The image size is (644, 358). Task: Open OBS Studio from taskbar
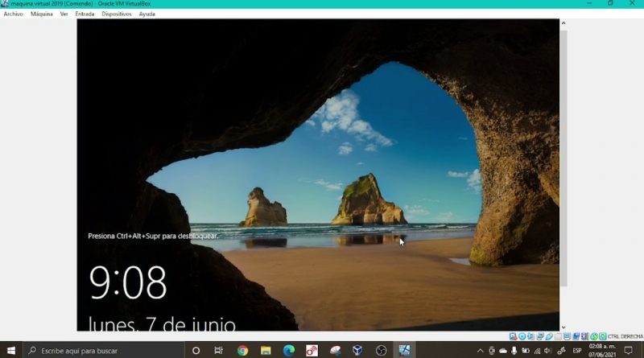(381, 351)
